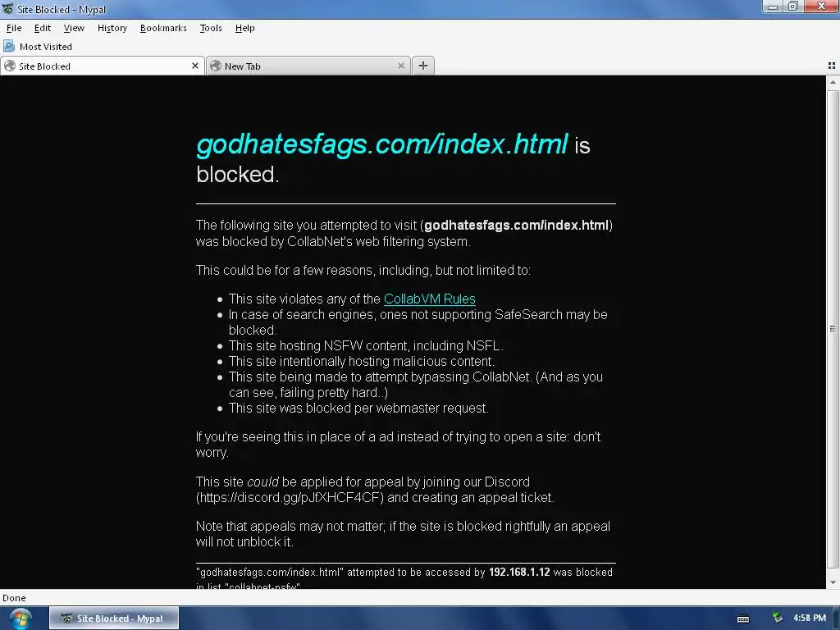Click the Show desktop strip by the clock

pos(836,619)
